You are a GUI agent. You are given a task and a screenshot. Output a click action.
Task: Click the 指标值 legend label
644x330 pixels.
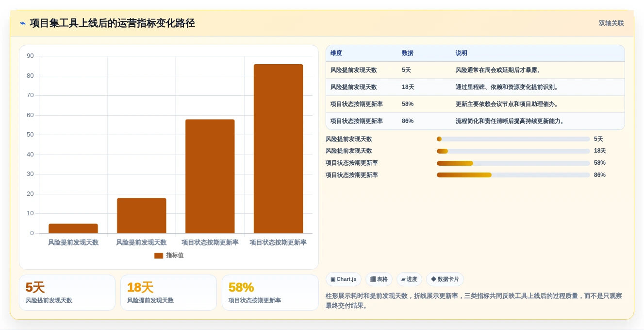[x=175, y=256]
